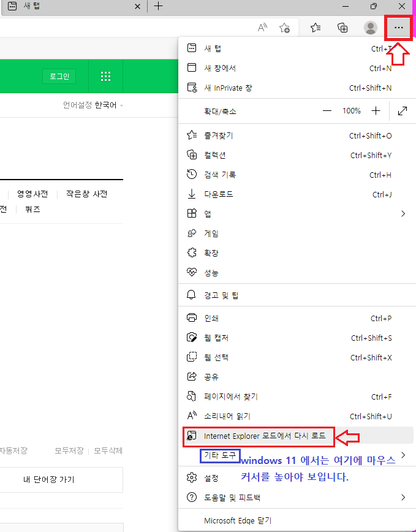
Task: Open the grid apps icon on green bar
Action: (x=106, y=77)
